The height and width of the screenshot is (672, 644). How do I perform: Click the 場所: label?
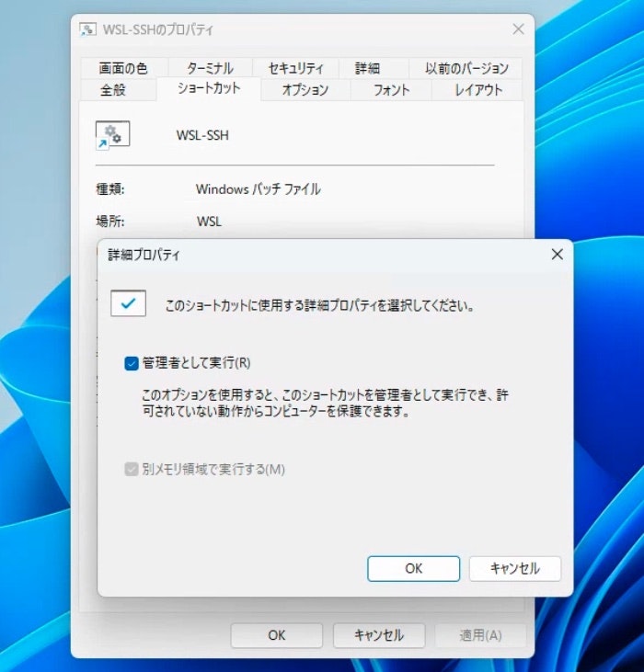(x=110, y=222)
